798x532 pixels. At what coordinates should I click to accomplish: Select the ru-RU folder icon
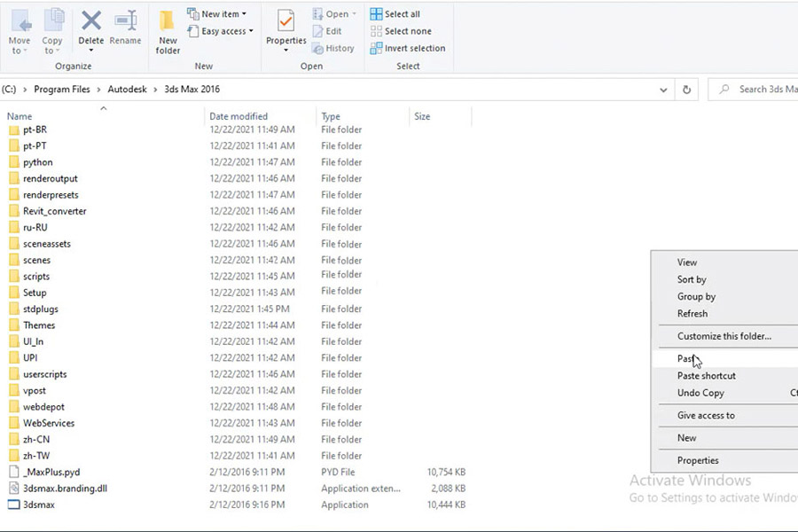click(14, 228)
